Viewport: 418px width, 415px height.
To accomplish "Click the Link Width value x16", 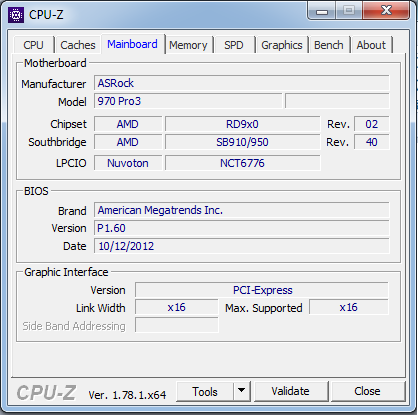I will pyautogui.click(x=176, y=307).
